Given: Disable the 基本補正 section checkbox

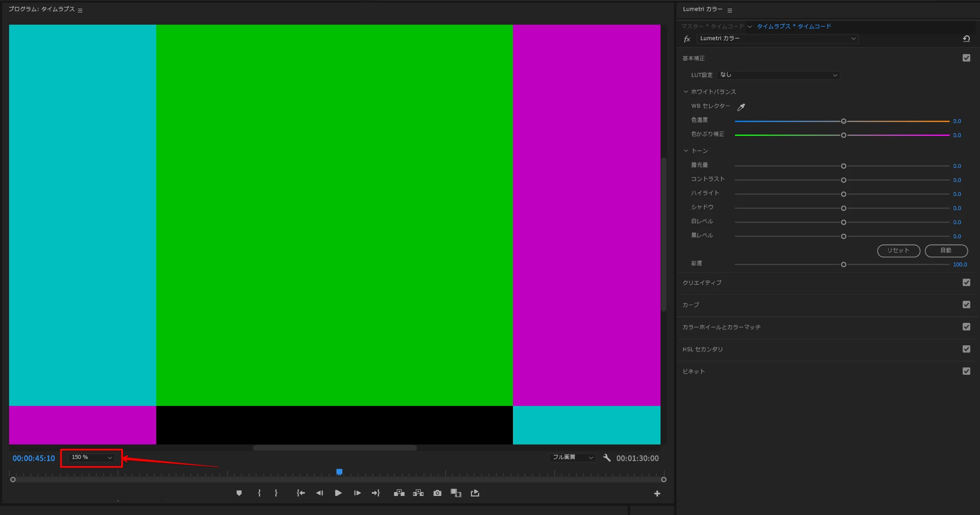Looking at the screenshot, I should click(x=966, y=58).
